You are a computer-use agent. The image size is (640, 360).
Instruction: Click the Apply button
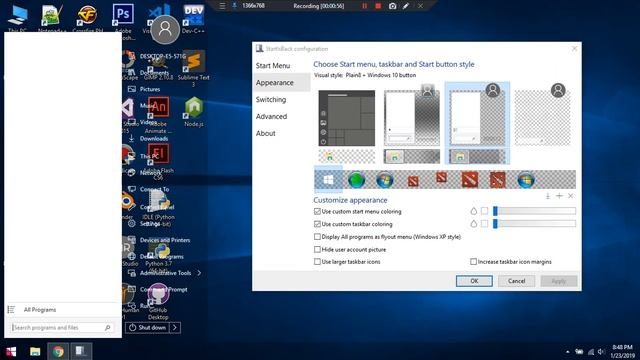click(559, 281)
